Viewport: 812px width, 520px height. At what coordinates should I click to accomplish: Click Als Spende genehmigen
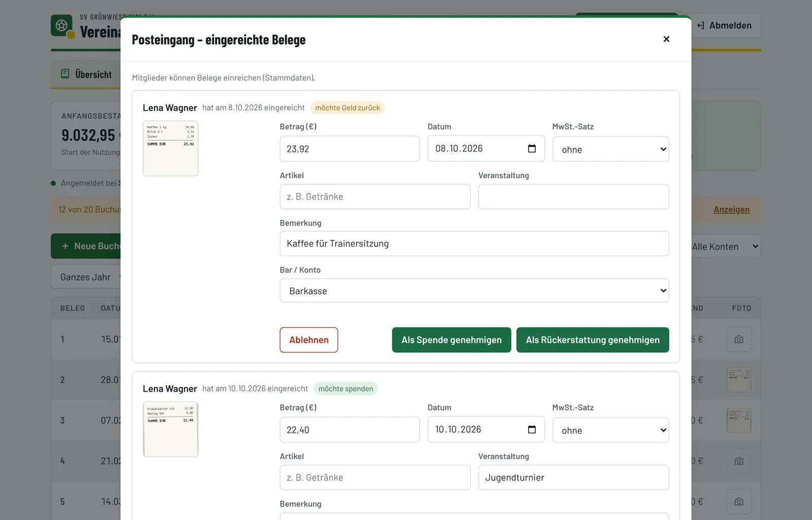(x=452, y=340)
